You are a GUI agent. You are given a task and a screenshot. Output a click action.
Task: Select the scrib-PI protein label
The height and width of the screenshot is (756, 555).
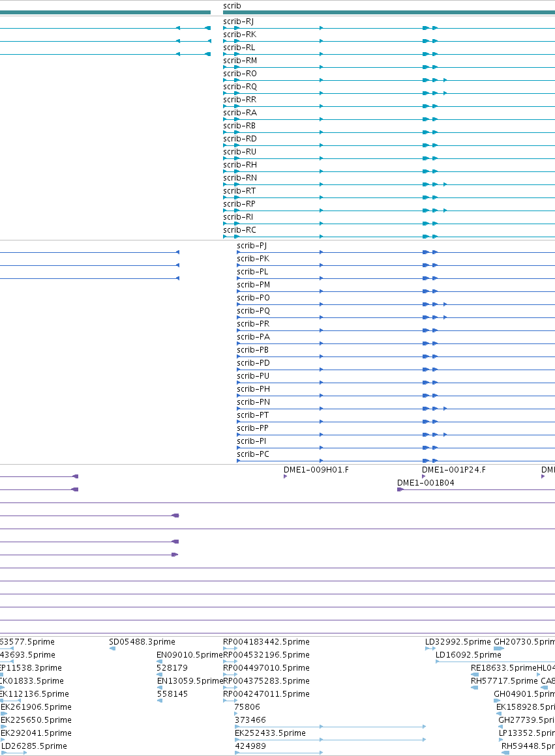[x=252, y=441]
